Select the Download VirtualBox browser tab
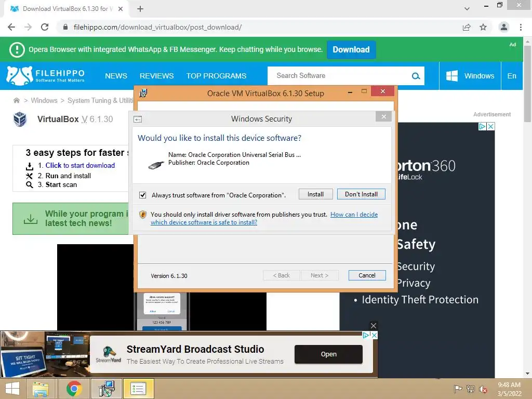Viewport: 532px width, 399px height. tap(66, 9)
